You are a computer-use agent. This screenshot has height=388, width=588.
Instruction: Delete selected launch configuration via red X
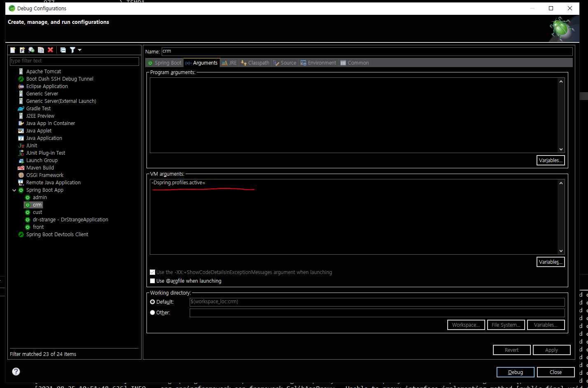(50, 50)
